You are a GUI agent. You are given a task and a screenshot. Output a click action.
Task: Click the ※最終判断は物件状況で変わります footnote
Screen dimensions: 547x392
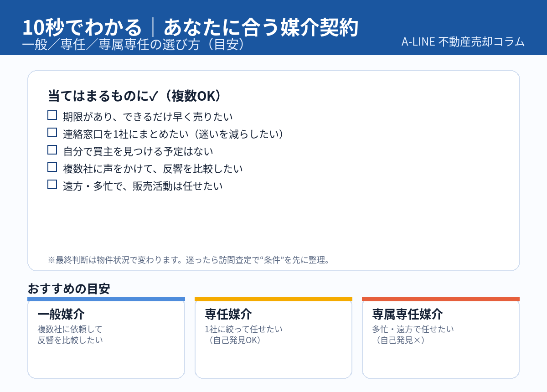point(189,260)
